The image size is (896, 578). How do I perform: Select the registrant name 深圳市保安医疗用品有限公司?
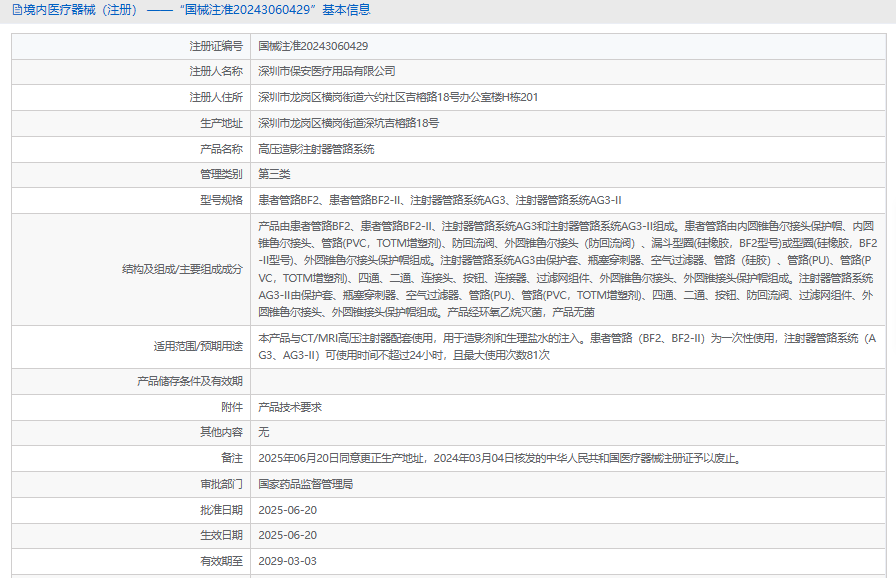coord(327,72)
